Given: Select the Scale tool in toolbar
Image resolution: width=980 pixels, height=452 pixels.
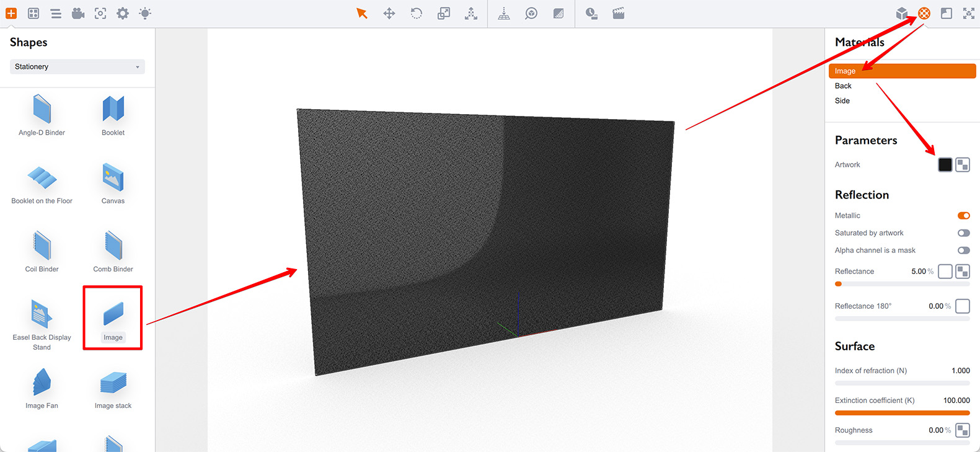Looking at the screenshot, I should [444, 14].
